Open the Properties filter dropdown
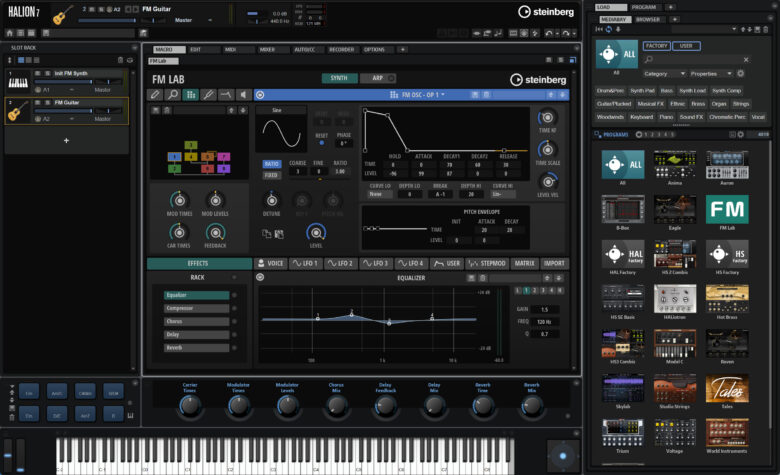The width and height of the screenshot is (780, 475). coord(710,74)
